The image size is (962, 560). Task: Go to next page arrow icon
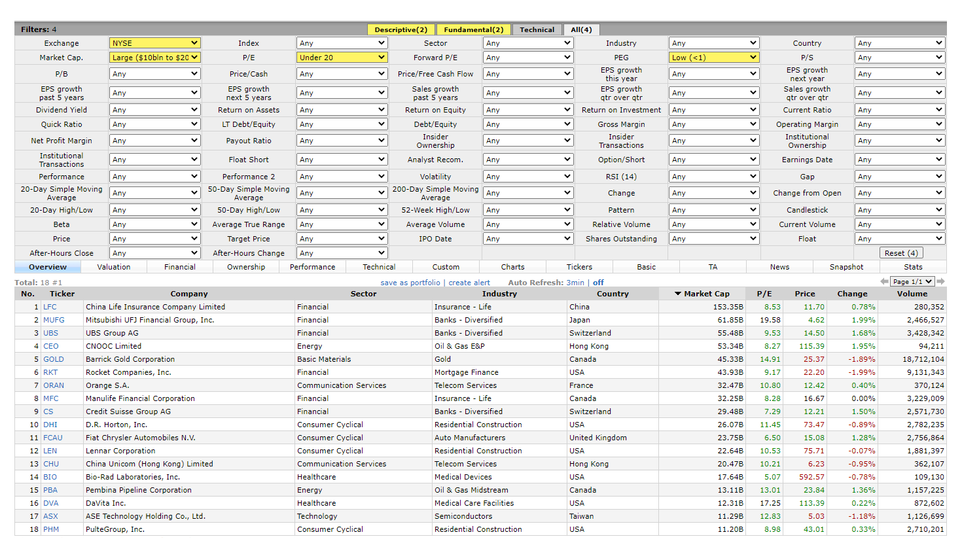941,281
